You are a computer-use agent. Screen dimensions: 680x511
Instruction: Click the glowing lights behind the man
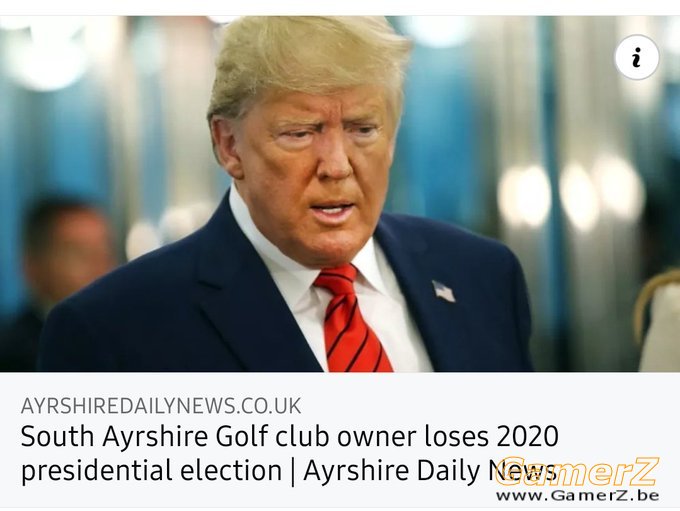pyautogui.click(x=568, y=195)
